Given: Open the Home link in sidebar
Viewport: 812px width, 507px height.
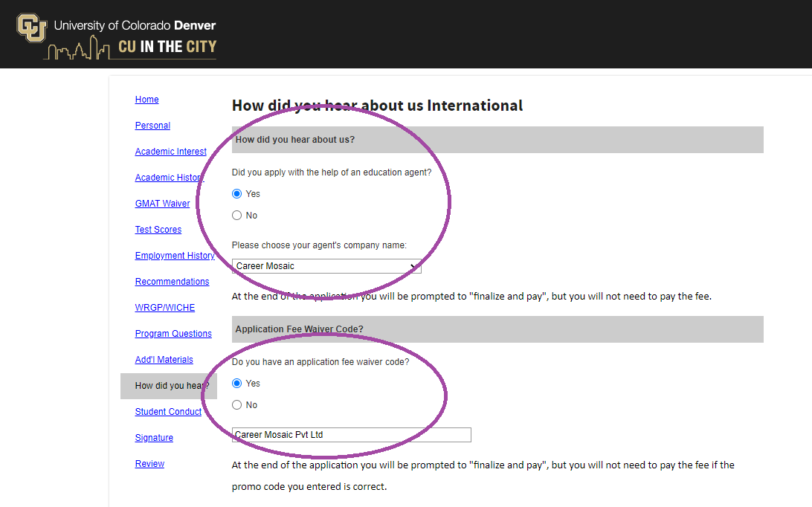Looking at the screenshot, I should (x=146, y=100).
